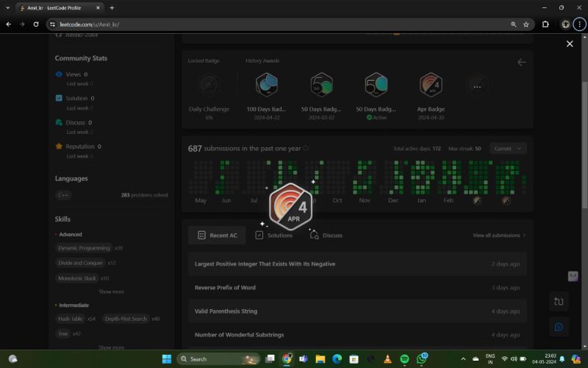The height and width of the screenshot is (368, 588).
Task: Select the 50 Days Badge dated 2024-03-02
Action: (x=321, y=85)
